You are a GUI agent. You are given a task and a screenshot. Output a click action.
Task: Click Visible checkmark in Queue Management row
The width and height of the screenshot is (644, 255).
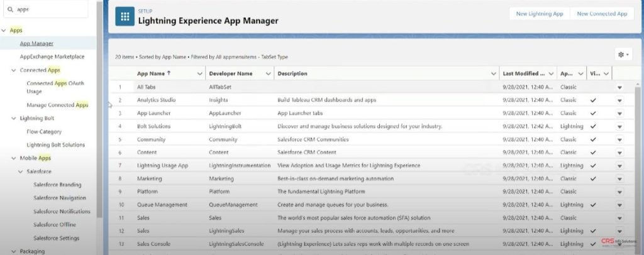(592, 205)
